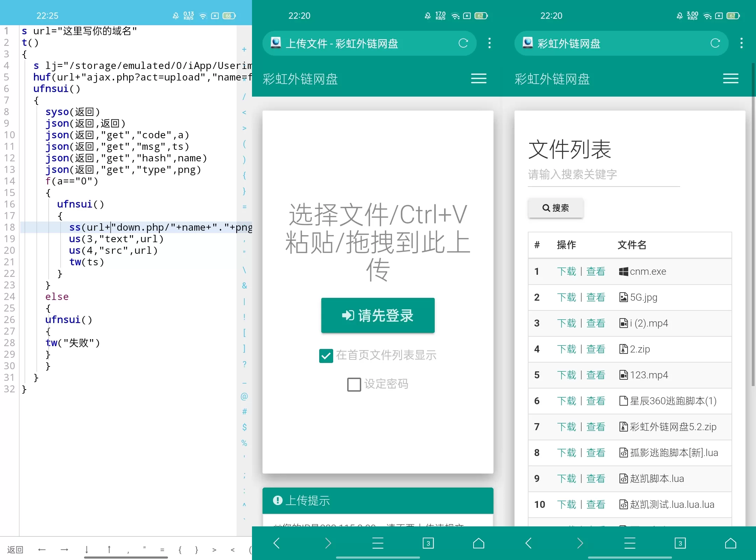View 赵凯测试.lua.lua.lua file

click(x=596, y=505)
